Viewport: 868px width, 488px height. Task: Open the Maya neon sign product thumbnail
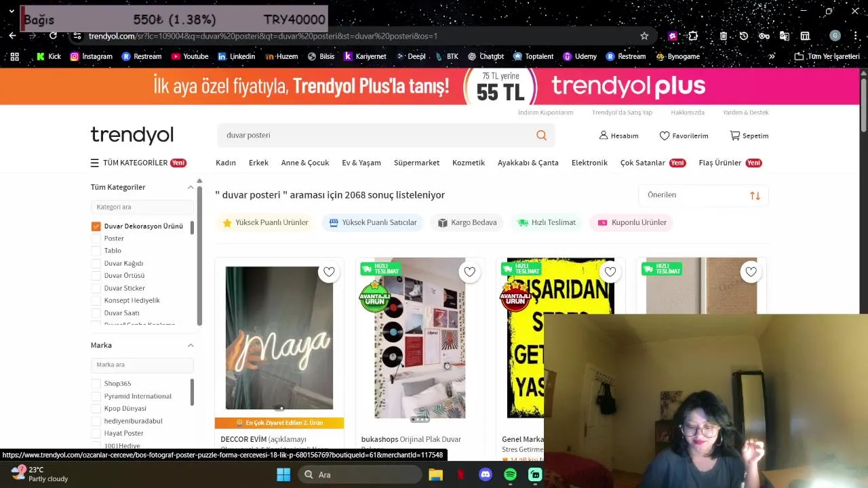click(x=279, y=338)
